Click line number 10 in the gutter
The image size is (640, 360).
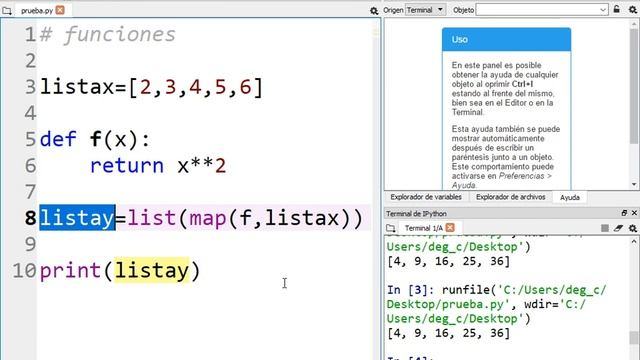tap(24, 270)
